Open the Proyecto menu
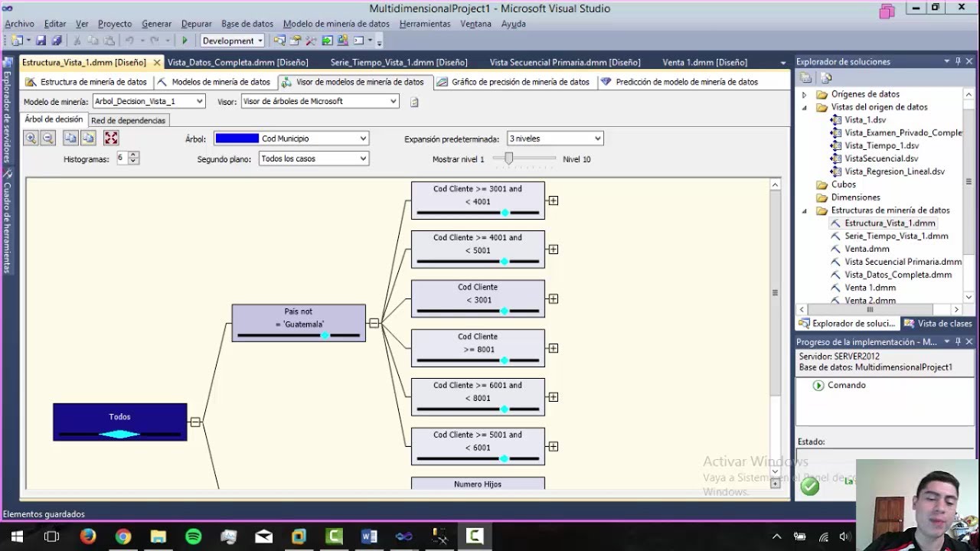This screenshot has height=551, width=980. [115, 24]
